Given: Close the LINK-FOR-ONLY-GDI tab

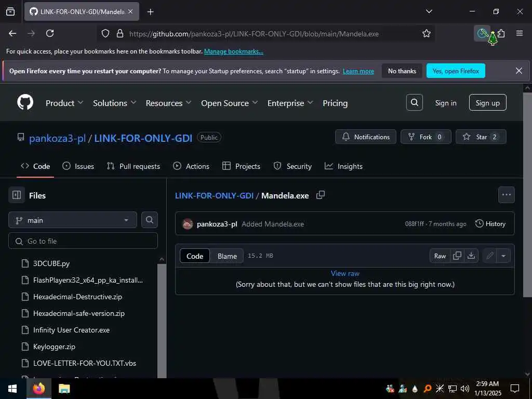Looking at the screenshot, I should coord(130,11).
